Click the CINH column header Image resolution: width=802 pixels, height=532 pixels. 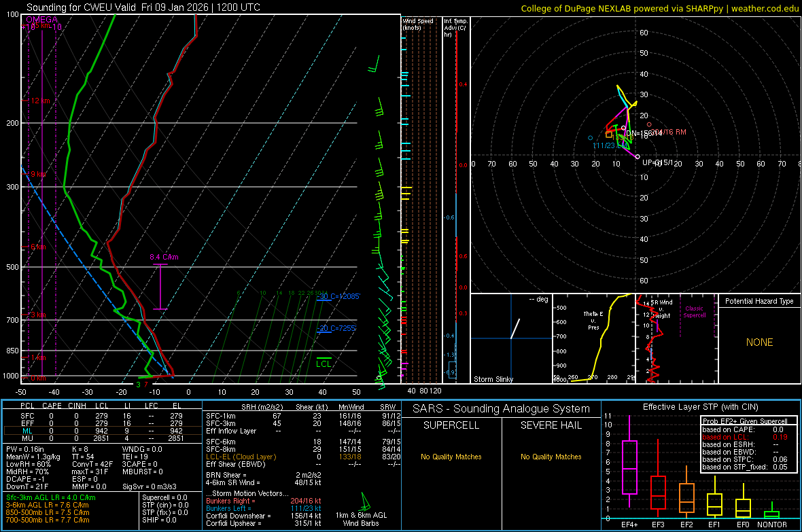click(x=77, y=406)
